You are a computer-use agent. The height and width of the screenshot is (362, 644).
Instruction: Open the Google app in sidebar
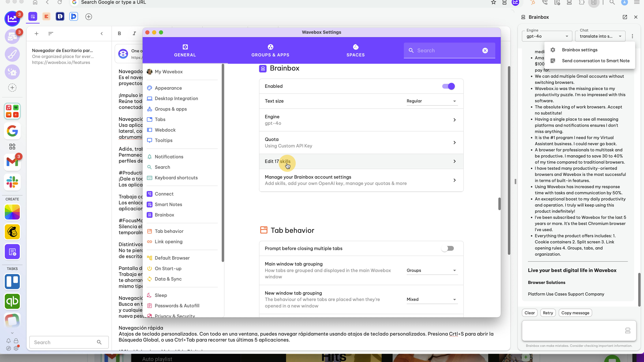coord(12,131)
